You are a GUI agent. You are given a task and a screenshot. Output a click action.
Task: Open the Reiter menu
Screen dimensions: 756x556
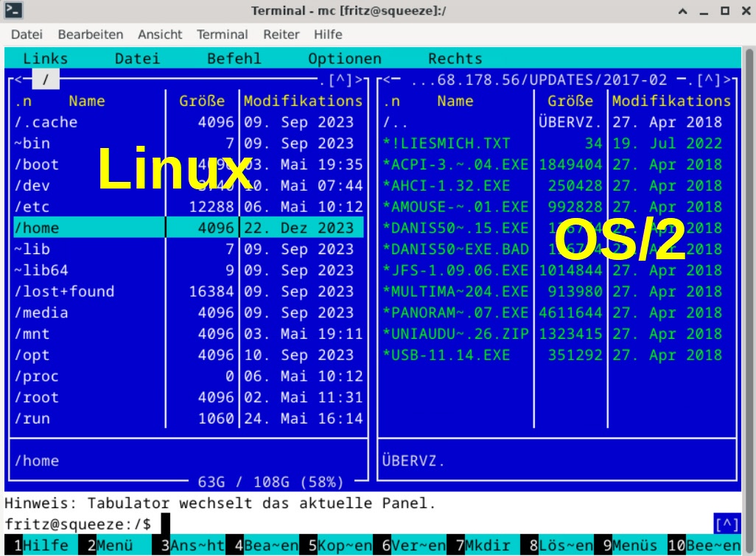coord(281,35)
